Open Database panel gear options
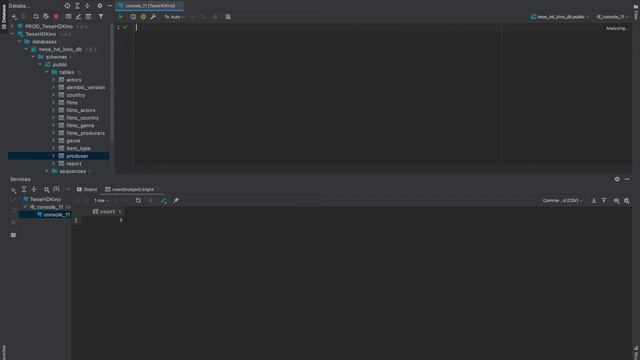 (x=100, y=6)
